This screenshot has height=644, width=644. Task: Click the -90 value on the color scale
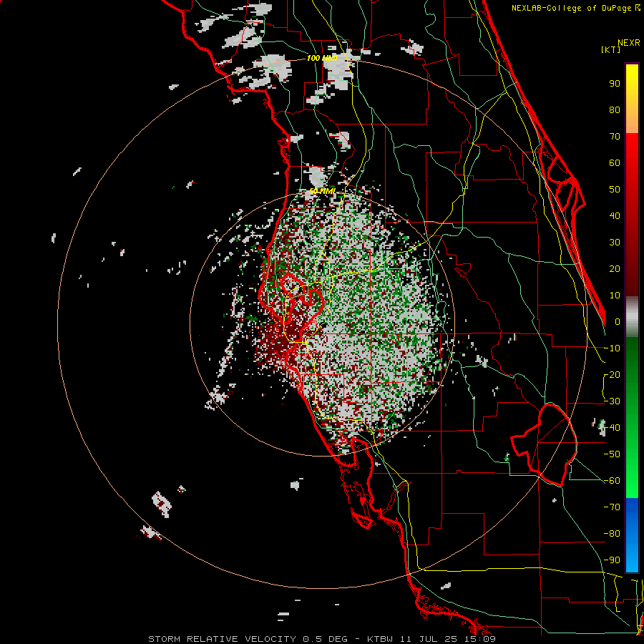pos(612,560)
